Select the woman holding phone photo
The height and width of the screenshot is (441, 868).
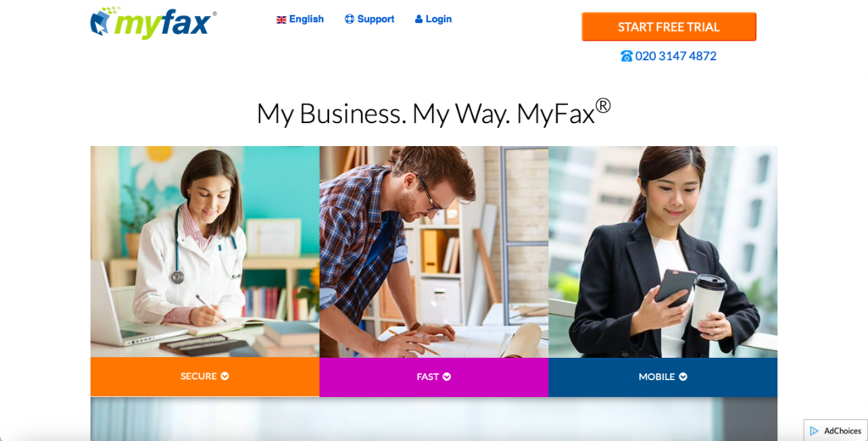point(663,252)
